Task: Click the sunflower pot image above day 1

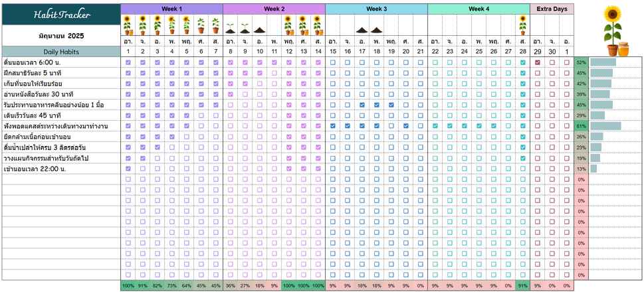Action: (x=128, y=25)
